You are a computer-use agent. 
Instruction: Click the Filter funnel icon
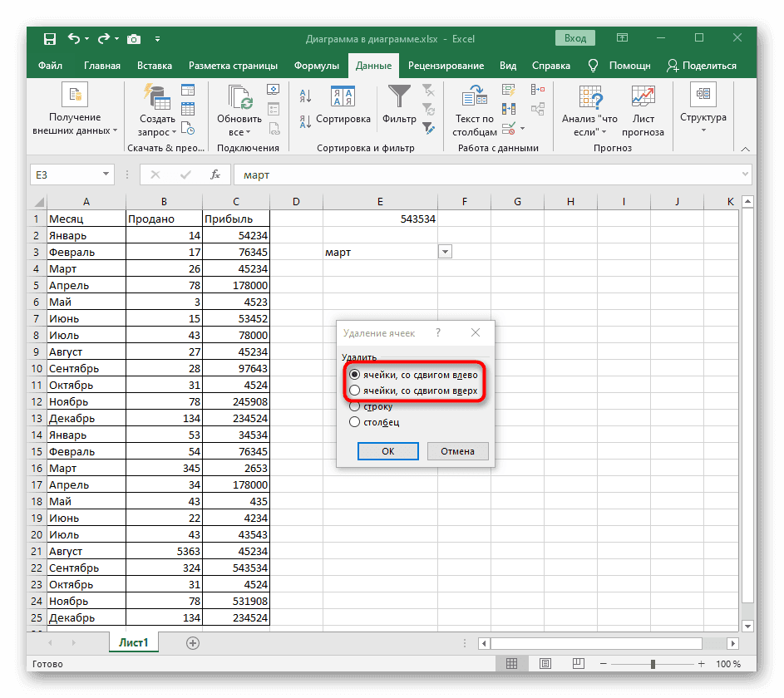pyautogui.click(x=399, y=96)
